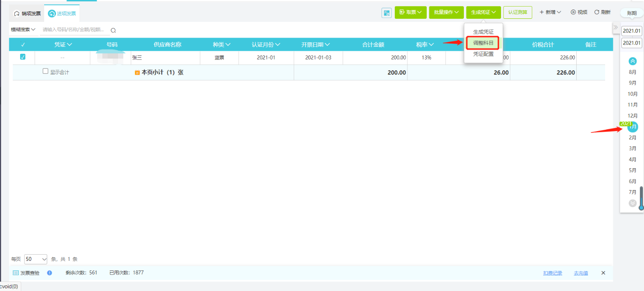This screenshot has width=644, height=291.
Task: Click the period list down arrow
Action: [633, 203]
